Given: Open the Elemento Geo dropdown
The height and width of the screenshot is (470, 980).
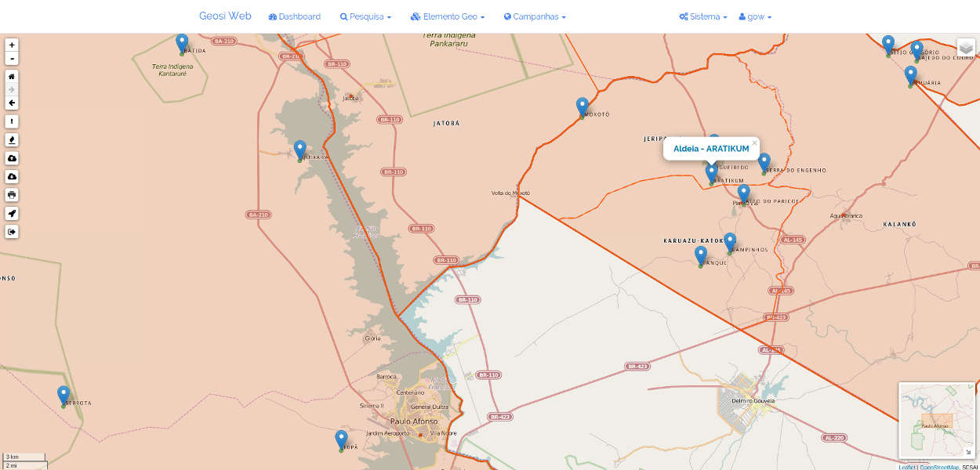Looking at the screenshot, I should (448, 16).
